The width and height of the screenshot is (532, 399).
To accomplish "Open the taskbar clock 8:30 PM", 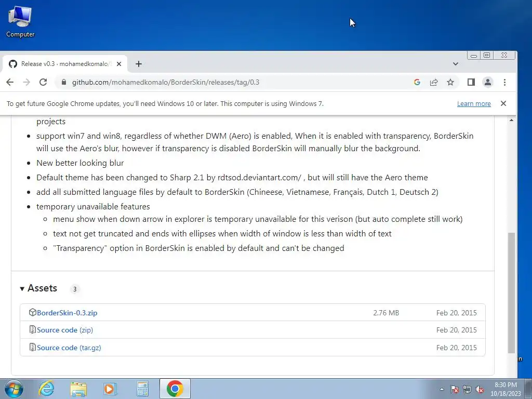I will coord(506,389).
